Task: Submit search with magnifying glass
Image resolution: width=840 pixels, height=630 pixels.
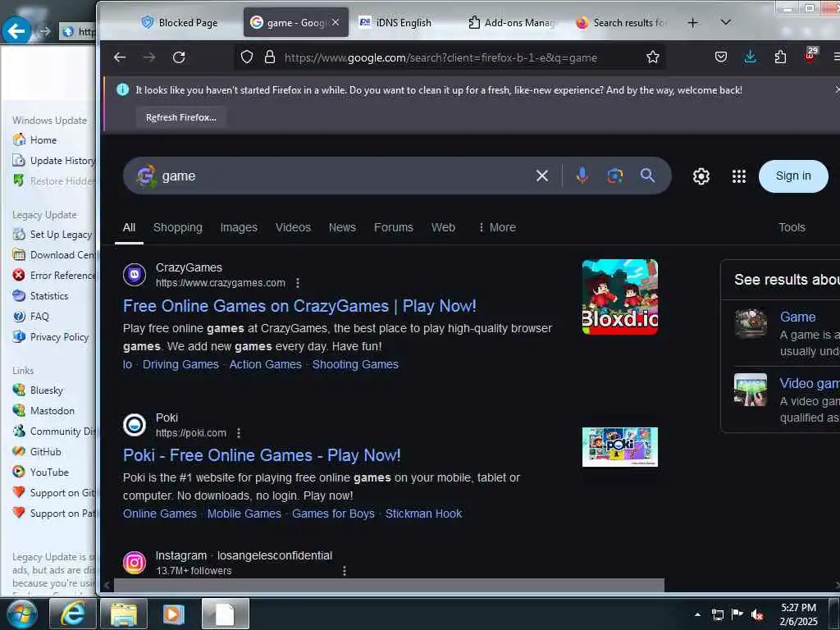Action: click(647, 176)
